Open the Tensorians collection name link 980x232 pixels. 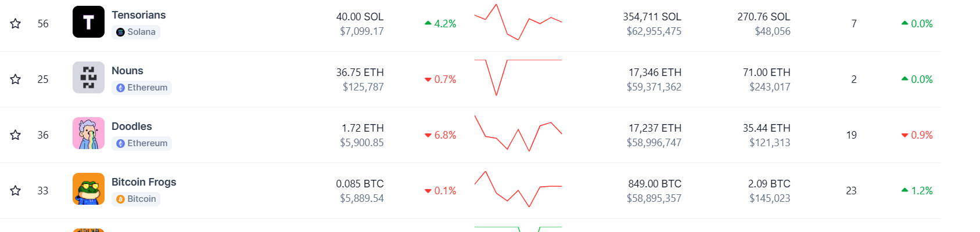138,15
